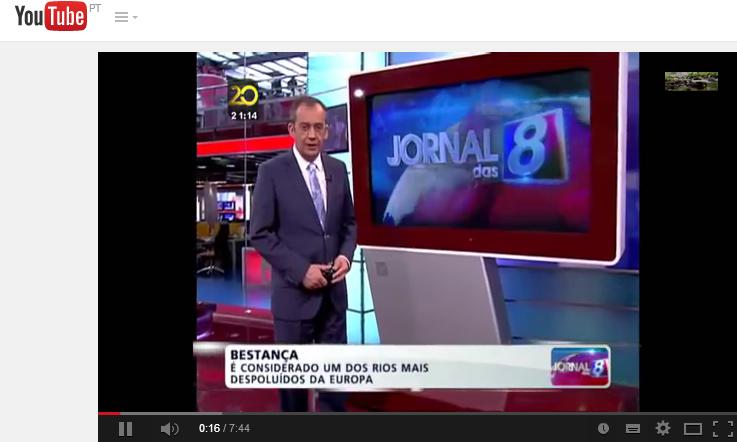Screen dimensions: 737x442
Task: Click the river thumbnail annotation in the player's upper-right corner
Action: (x=691, y=81)
